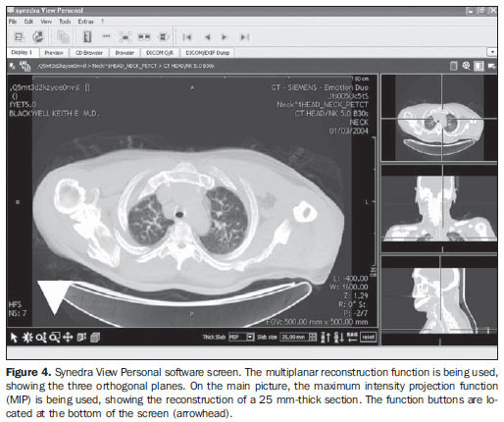
Task: Maximize the synedra View Personal window
Action: [481, 11]
